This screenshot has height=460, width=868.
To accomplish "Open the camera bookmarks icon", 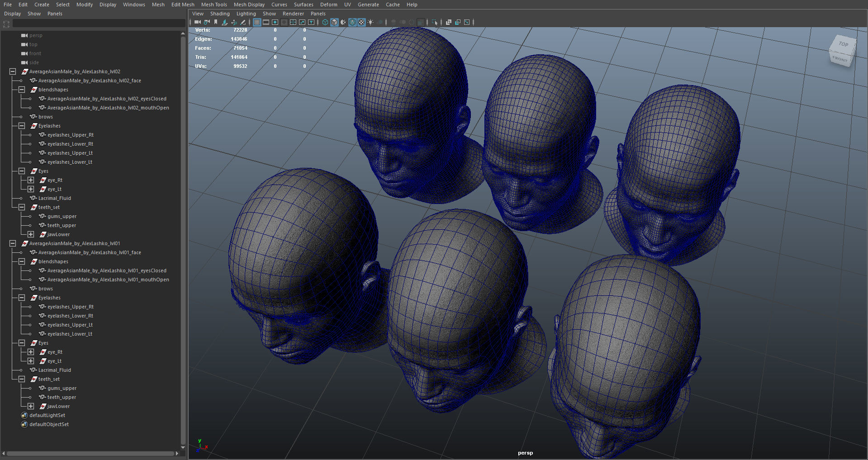I will [216, 22].
